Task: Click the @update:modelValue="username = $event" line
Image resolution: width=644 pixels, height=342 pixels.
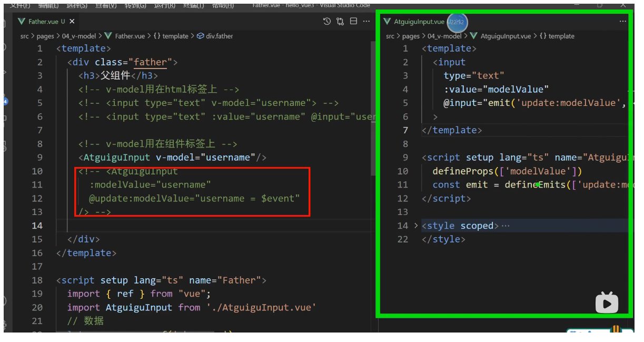Action: (x=194, y=198)
